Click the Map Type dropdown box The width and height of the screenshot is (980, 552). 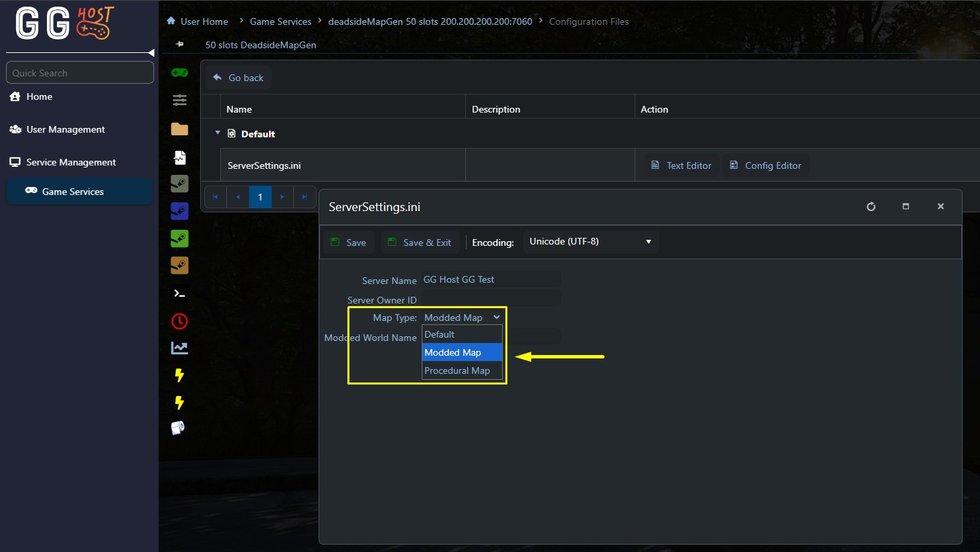[x=462, y=318]
